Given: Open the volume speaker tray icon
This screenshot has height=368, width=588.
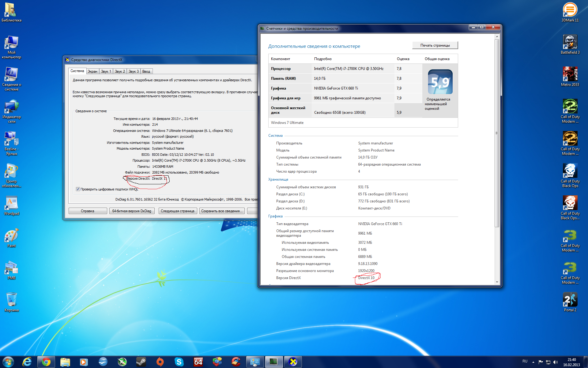Looking at the screenshot, I should [x=556, y=362].
